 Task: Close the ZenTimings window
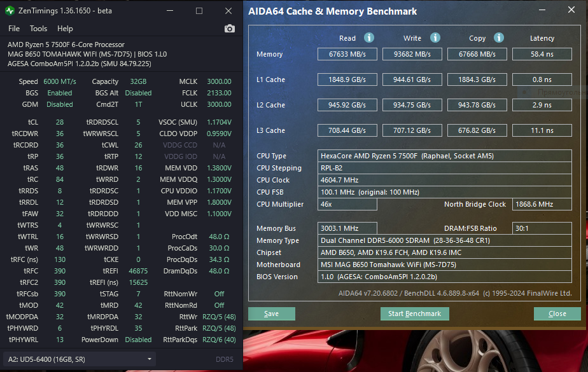[x=228, y=11]
